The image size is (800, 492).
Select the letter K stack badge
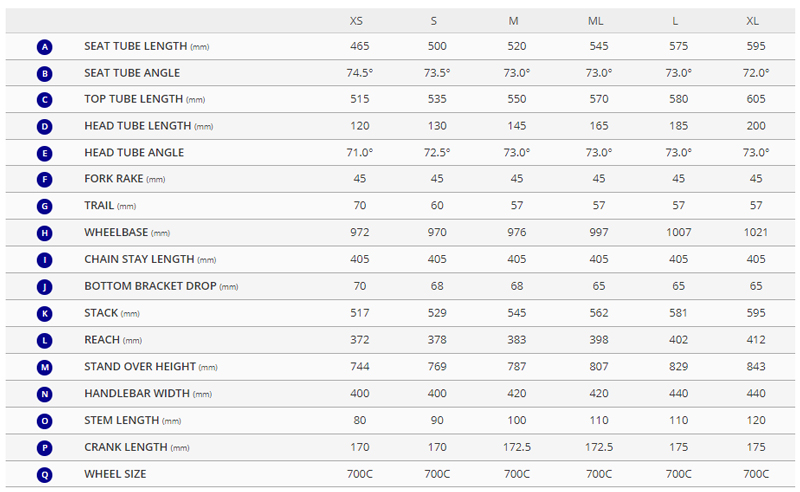44,314
